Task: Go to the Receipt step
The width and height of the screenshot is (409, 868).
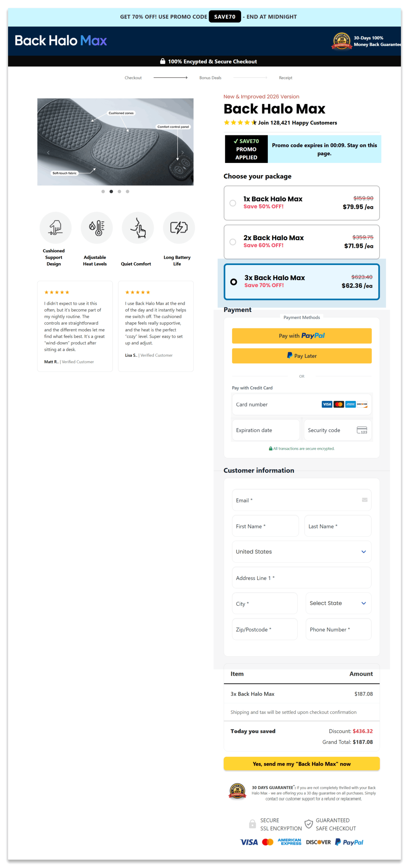Action: click(x=286, y=78)
